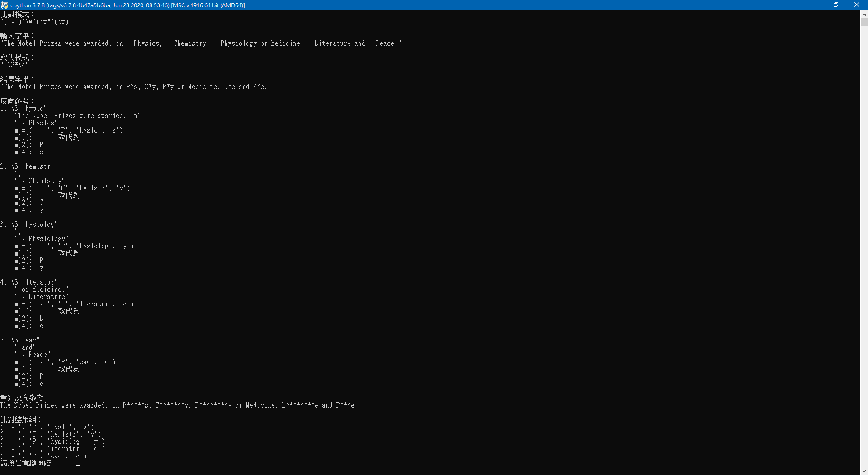Click reassembled line with 'P*****s, C*******y'
This screenshot has height=475, width=868.
pyautogui.click(x=177, y=405)
